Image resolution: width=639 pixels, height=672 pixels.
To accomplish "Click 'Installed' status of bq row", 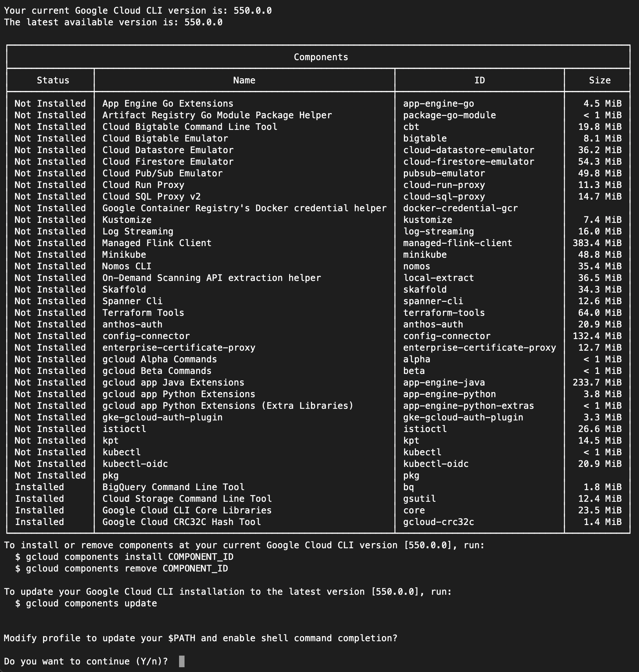I will pos(39,487).
